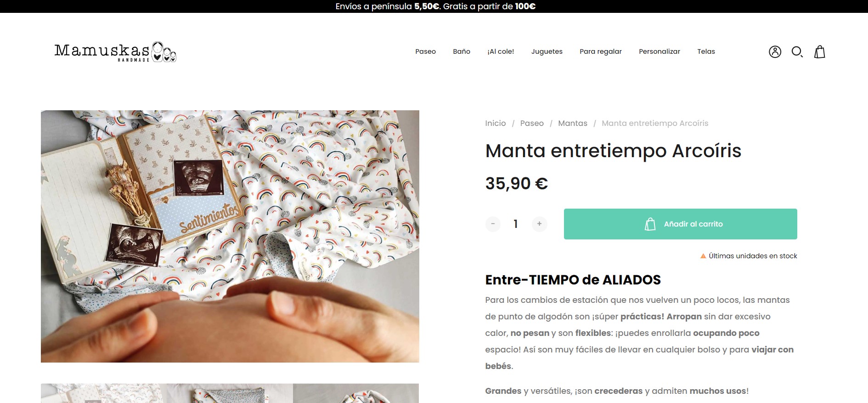Open the main rainbow blanket product photo
This screenshot has width=868, height=403.
pos(230,236)
